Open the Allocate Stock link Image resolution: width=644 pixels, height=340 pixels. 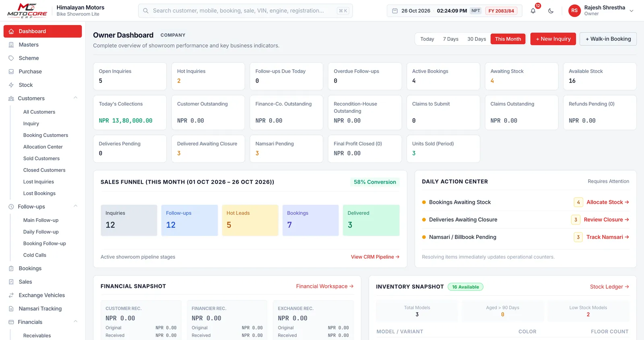[x=608, y=202]
